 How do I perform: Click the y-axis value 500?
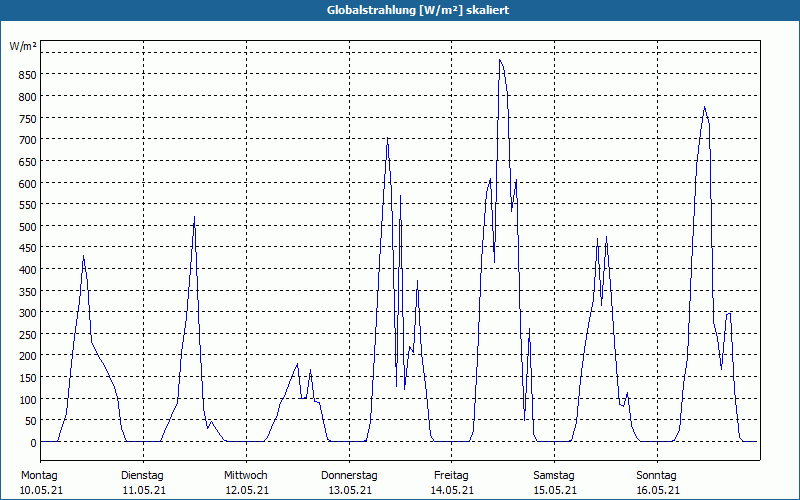tap(27, 227)
